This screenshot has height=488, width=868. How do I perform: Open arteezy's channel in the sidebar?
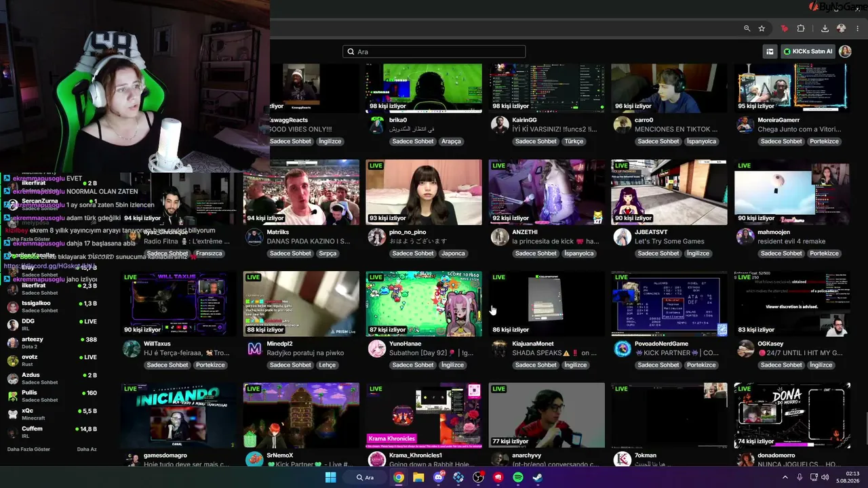coord(52,342)
